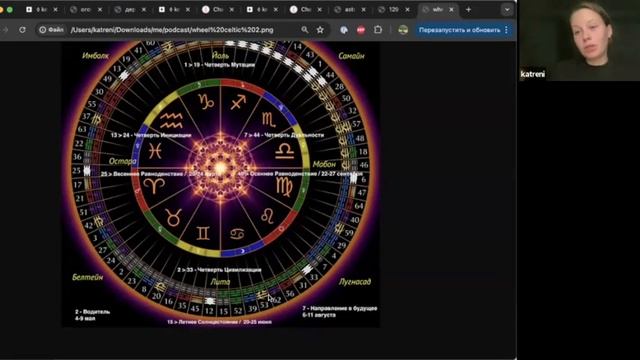
Task: Reload the current page
Action: tap(22, 30)
